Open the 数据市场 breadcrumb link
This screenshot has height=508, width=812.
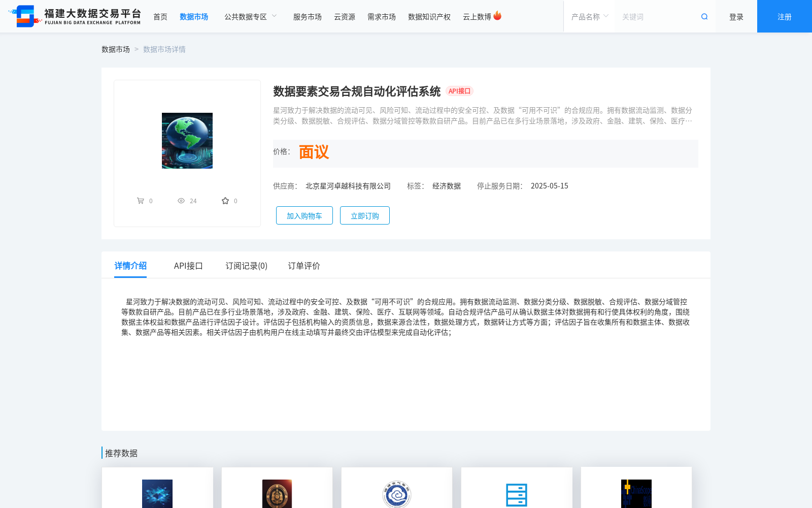coord(116,49)
